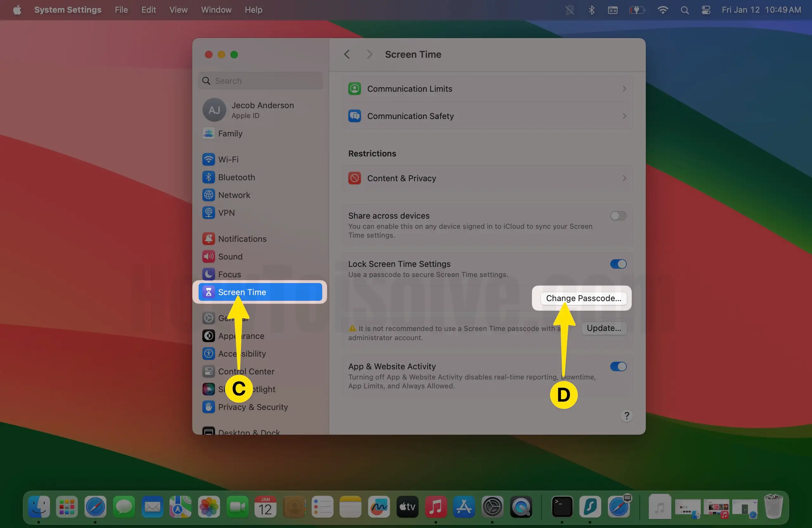The image size is (812, 528).
Task: Click the Update button near the warning
Action: click(604, 328)
